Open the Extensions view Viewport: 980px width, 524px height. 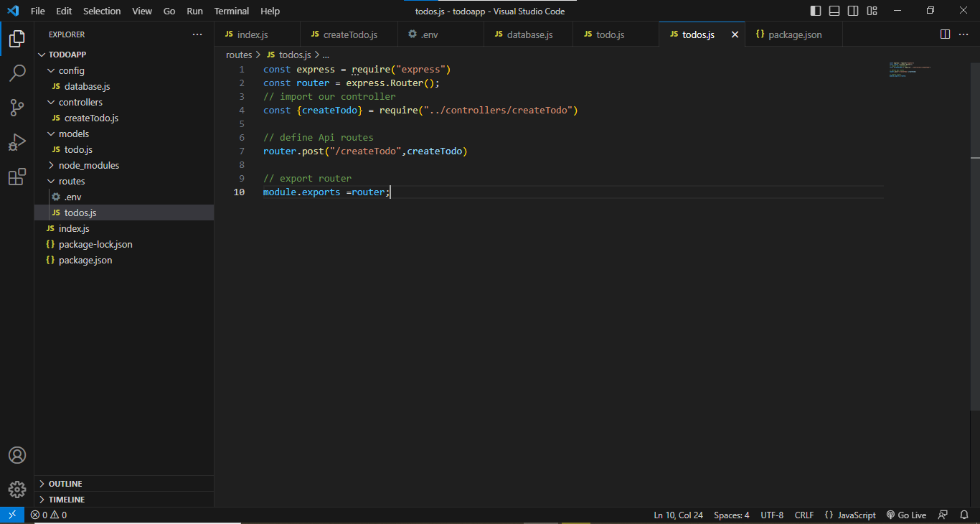tap(17, 177)
